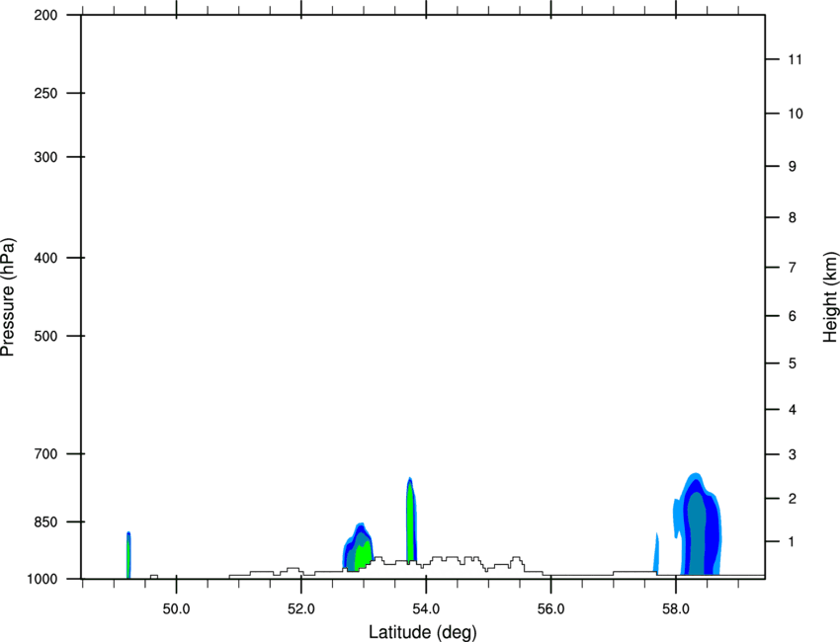Click the 11 km height label
This screenshot has width=840, height=642.
click(x=795, y=59)
